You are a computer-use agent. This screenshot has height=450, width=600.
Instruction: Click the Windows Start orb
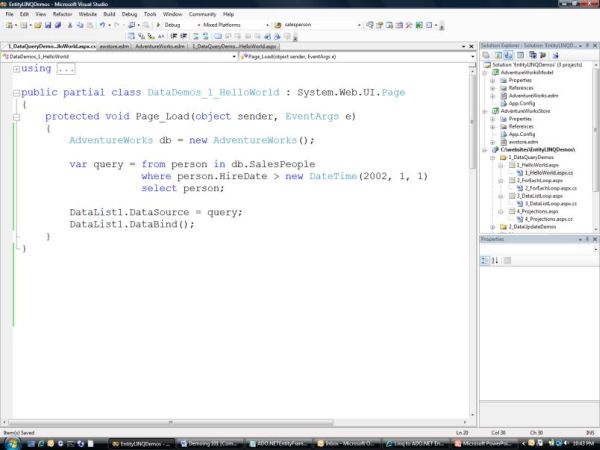pyautogui.click(x=11, y=444)
